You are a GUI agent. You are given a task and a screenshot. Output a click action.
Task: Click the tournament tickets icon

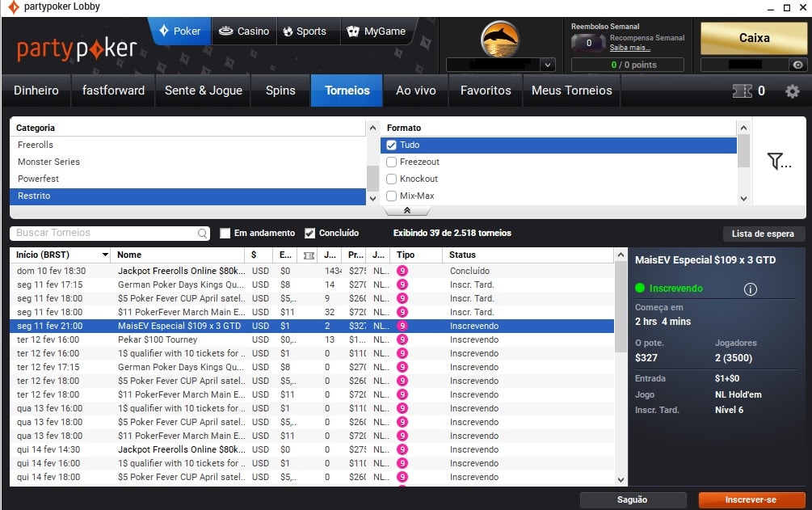(x=742, y=91)
